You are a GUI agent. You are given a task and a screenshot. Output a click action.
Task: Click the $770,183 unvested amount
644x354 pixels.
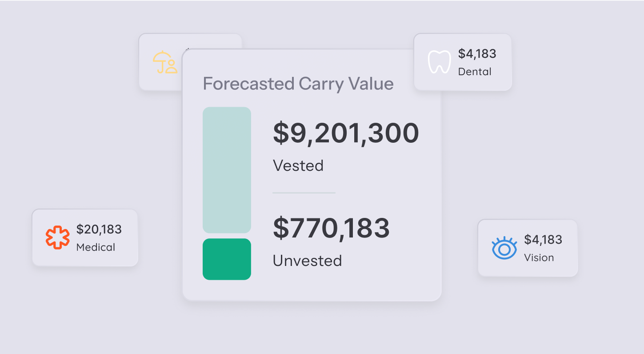[x=331, y=228]
